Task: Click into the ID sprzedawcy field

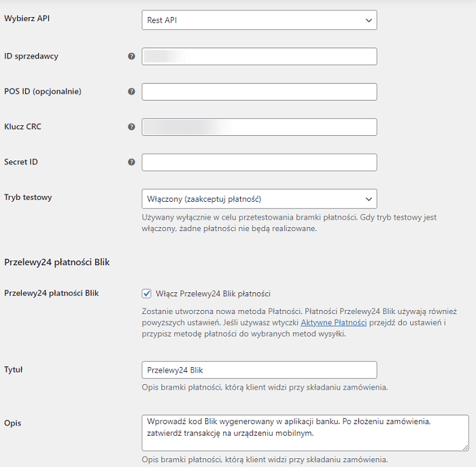Action: click(x=259, y=56)
